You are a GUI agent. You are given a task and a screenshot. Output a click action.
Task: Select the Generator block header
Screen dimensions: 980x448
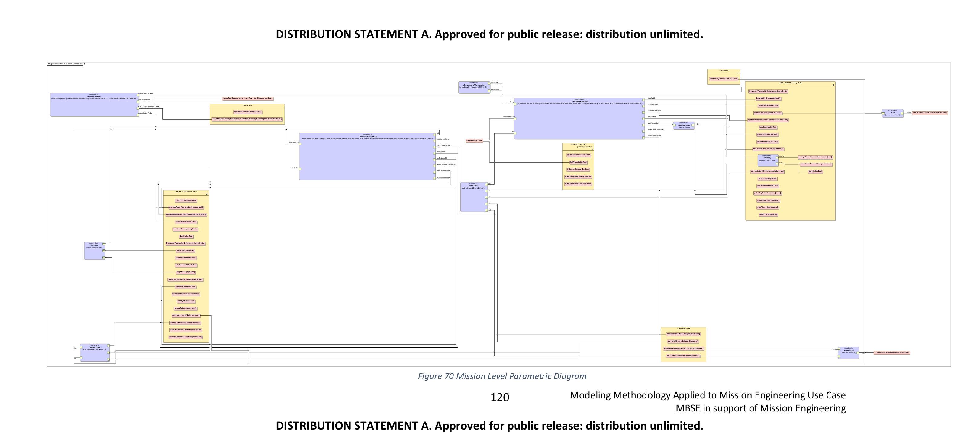[247, 106]
